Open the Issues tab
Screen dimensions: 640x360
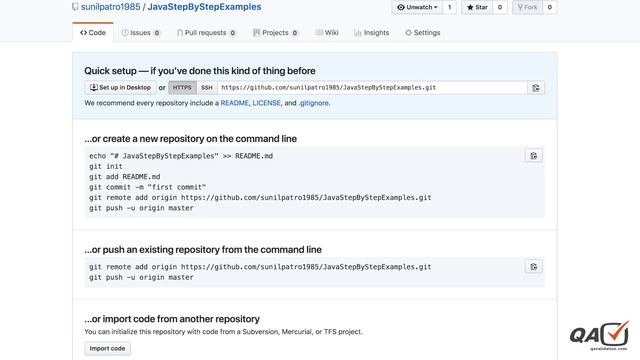tap(141, 33)
